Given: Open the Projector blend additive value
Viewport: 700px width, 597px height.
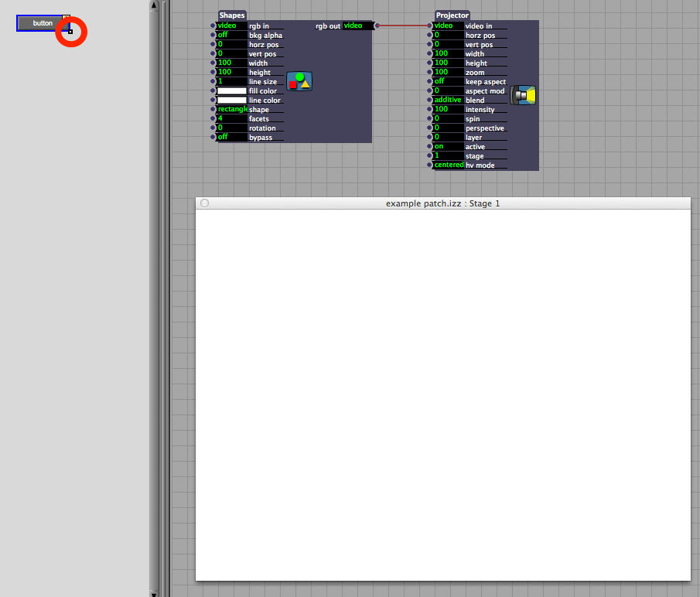Looking at the screenshot, I should [x=448, y=101].
